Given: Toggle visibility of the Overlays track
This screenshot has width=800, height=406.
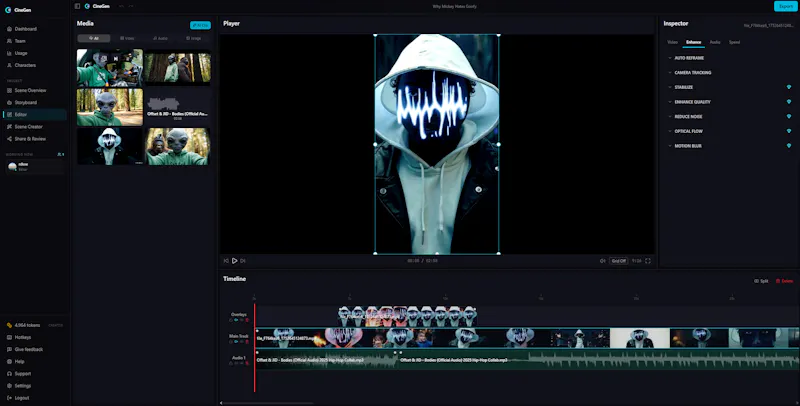Looking at the screenshot, I should pyautogui.click(x=236, y=320).
